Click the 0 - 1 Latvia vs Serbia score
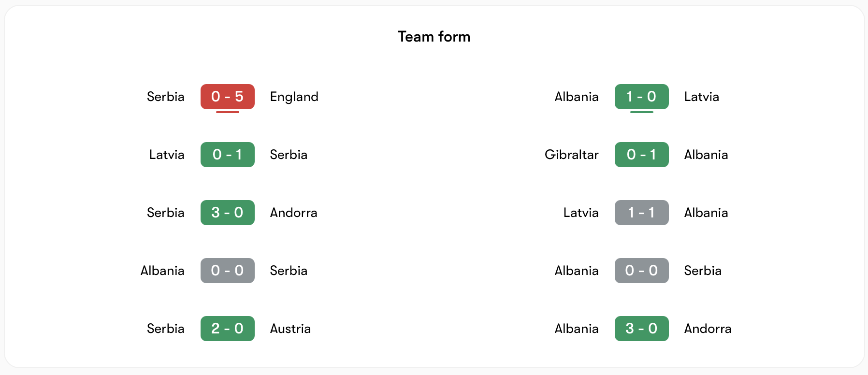The image size is (868, 375). (227, 155)
